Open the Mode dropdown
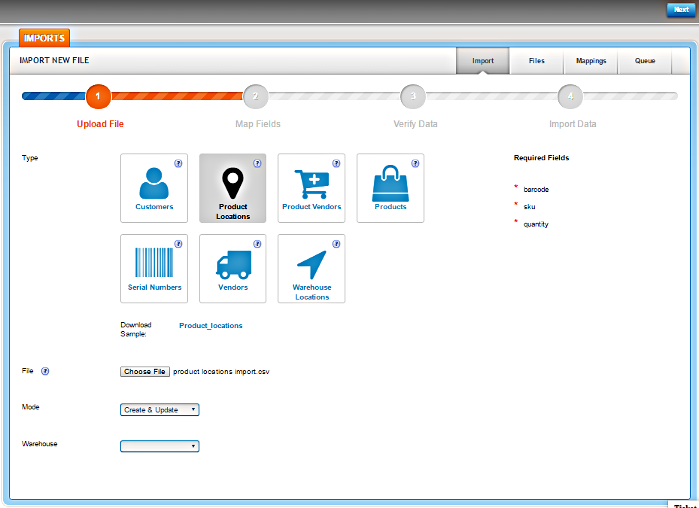This screenshot has height=508, width=699. coord(159,409)
